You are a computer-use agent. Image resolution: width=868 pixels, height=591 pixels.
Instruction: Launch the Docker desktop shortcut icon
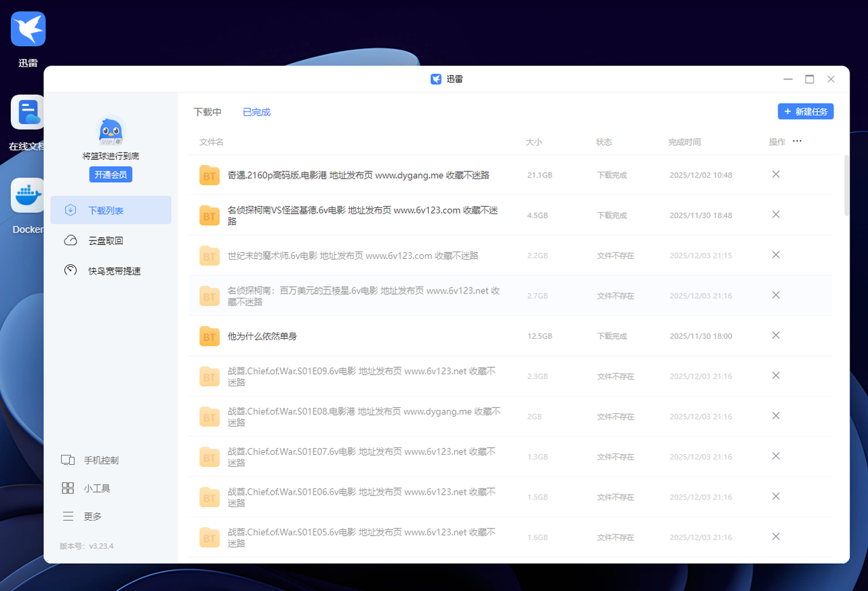(28, 195)
